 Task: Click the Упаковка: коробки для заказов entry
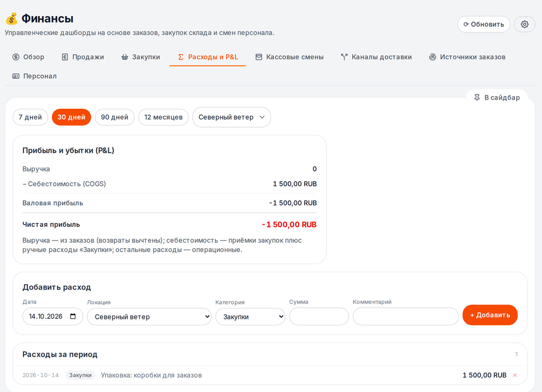pos(151,375)
